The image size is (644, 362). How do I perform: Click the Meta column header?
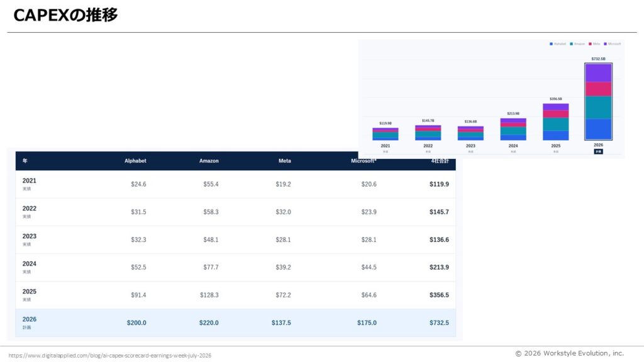coord(285,161)
